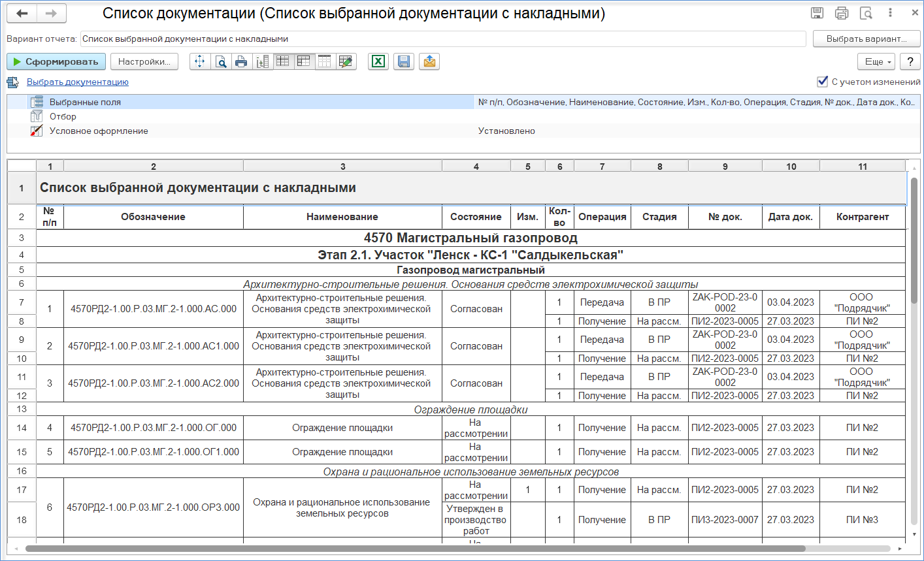
Task: Toggle the first table layout button
Action: pos(283,61)
